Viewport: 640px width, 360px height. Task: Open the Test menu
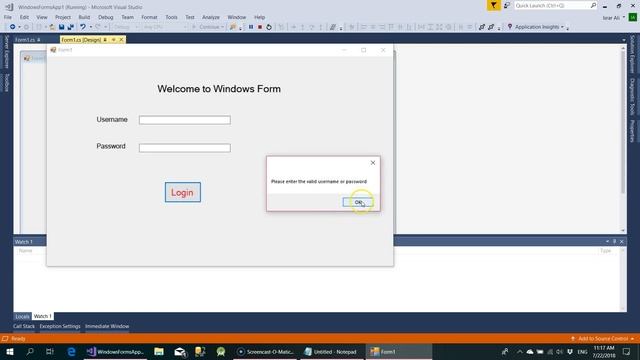point(190,17)
